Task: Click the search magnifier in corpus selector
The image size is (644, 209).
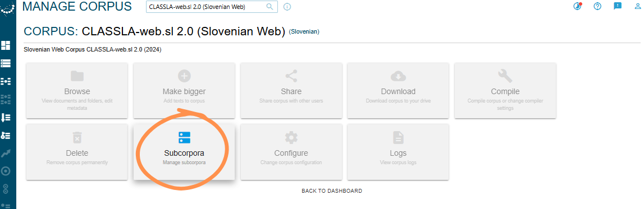Action: pos(270,7)
